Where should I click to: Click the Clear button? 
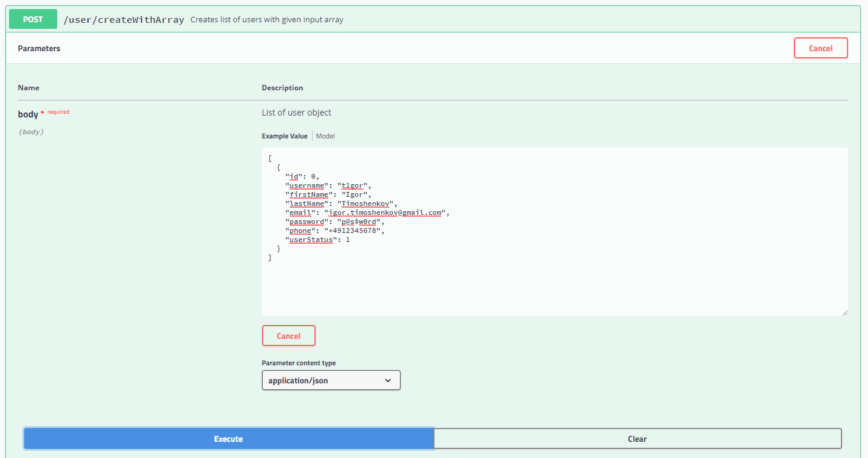(637, 439)
